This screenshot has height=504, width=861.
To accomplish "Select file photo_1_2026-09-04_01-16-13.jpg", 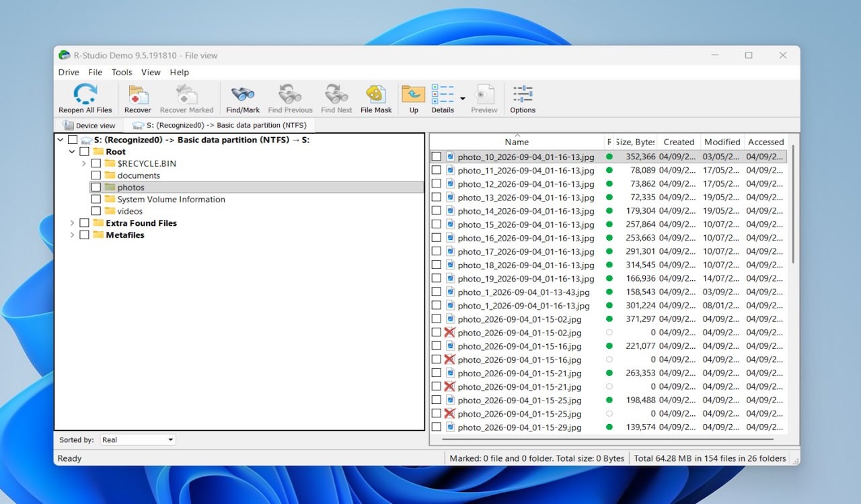I will tap(523, 306).
